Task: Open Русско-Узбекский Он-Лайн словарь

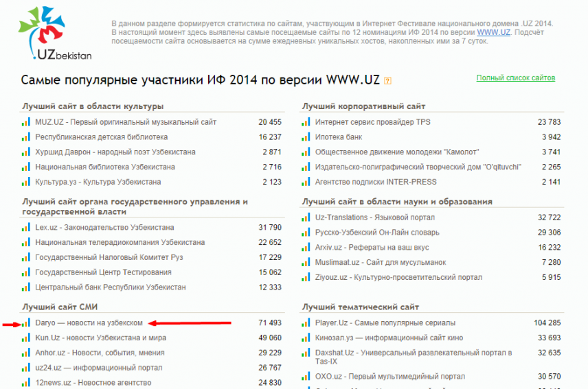Action: [x=377, y=233]
